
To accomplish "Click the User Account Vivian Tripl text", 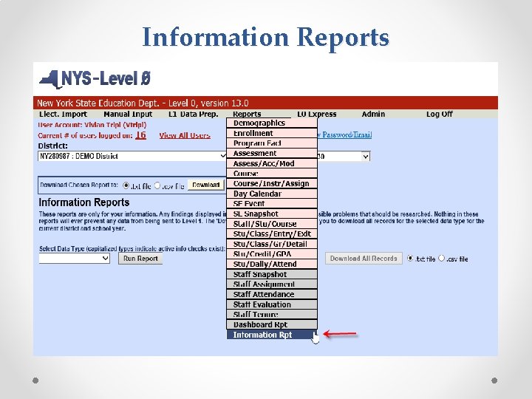I will pos(92,125).
